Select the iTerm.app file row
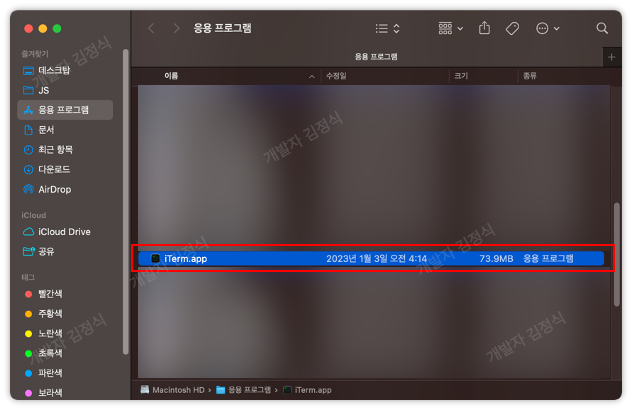Viewport: 632px width, 410px height. click(x=371, y=258)
